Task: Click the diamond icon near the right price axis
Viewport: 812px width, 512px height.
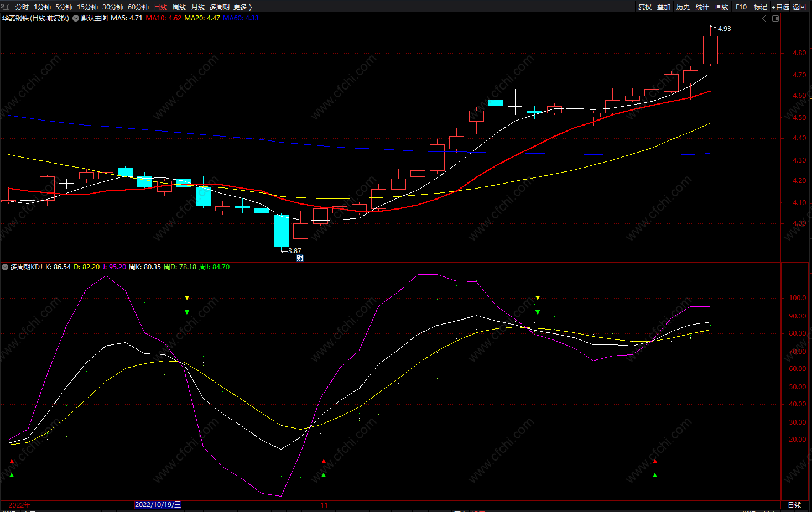Action: point(766,18)
